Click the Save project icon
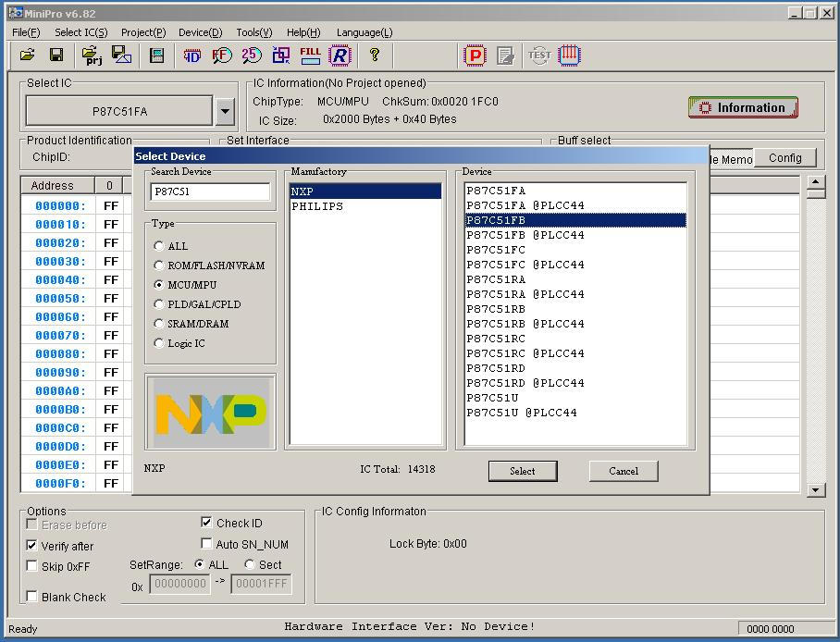The height and width of the screenshot is (642, 840). tap(121, 55)
